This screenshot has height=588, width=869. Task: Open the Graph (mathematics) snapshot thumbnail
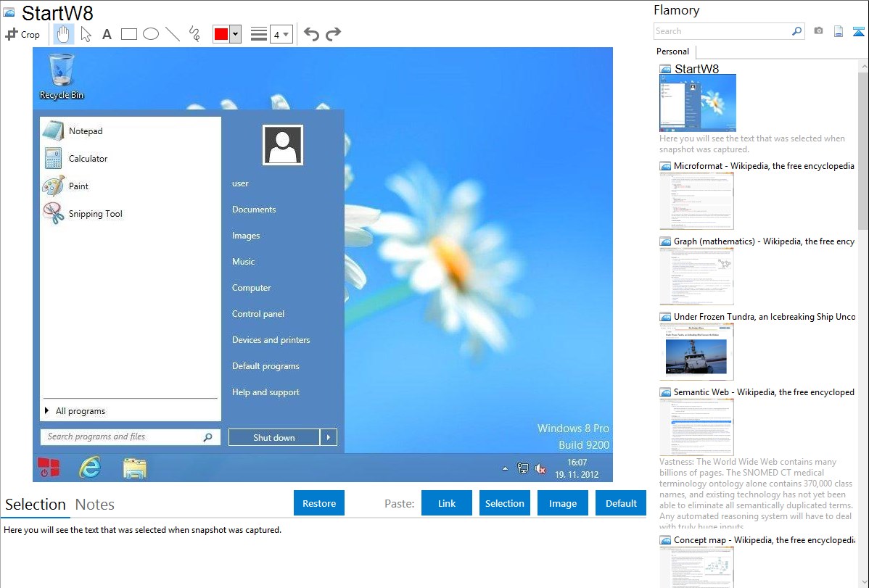(696, 276)
